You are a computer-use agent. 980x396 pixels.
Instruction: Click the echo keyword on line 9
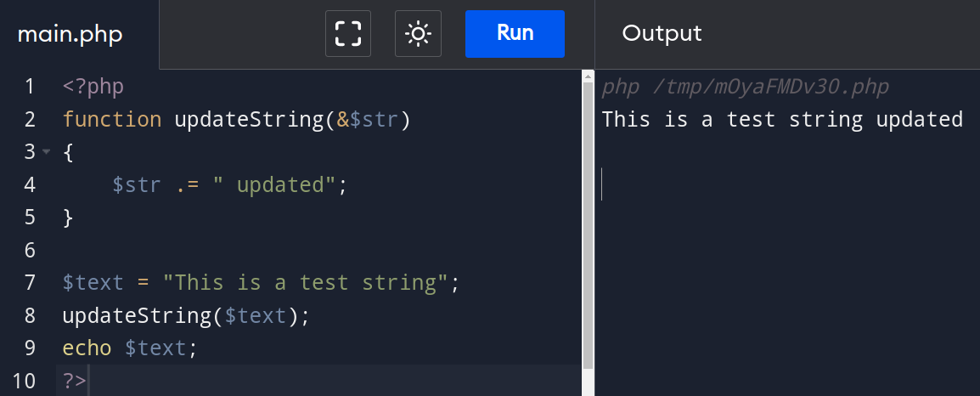(x=87, y=348)
